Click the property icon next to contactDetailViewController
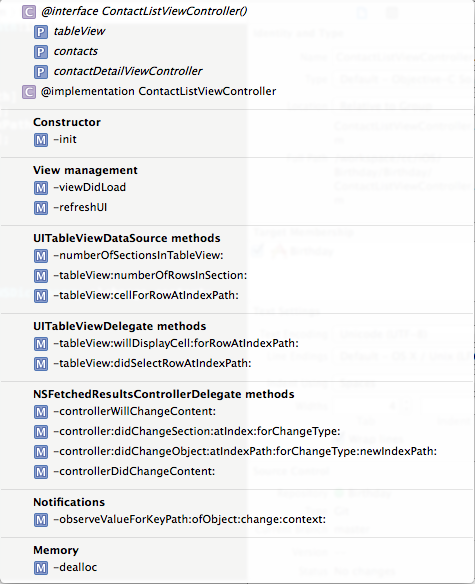 pyautogui.click(x=41, y=72)
